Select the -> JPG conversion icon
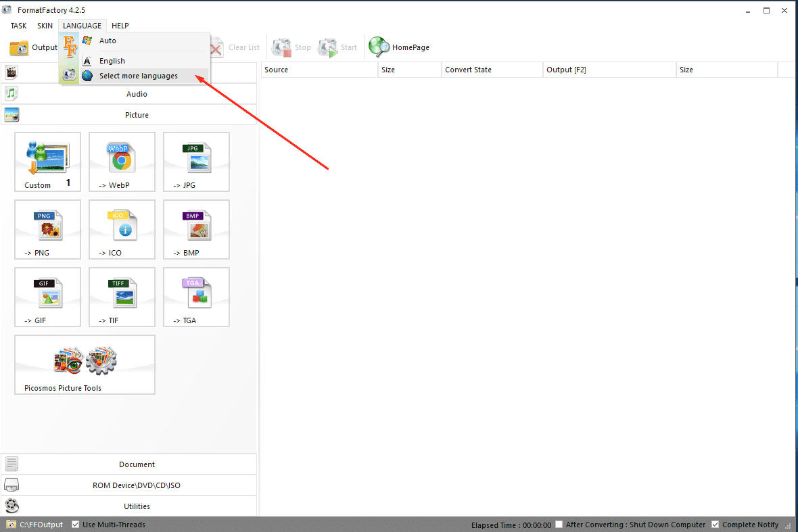Image resolution: width=798 pixels, height=532 pixels. coord(196,162)
